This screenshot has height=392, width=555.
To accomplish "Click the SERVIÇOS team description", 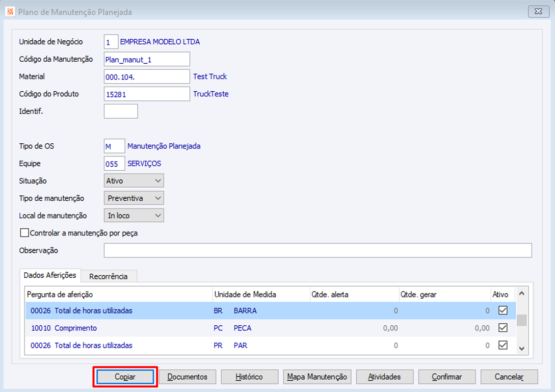I will coord(144,163).
